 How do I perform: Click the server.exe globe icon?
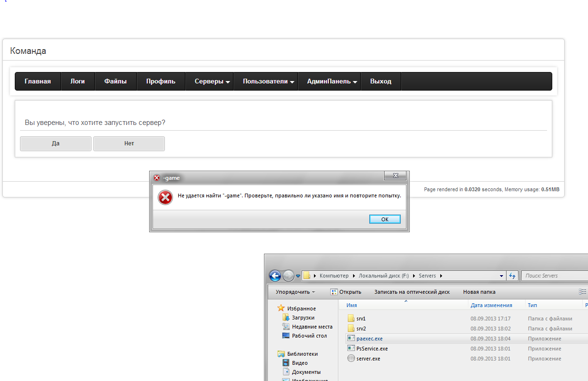351,359
